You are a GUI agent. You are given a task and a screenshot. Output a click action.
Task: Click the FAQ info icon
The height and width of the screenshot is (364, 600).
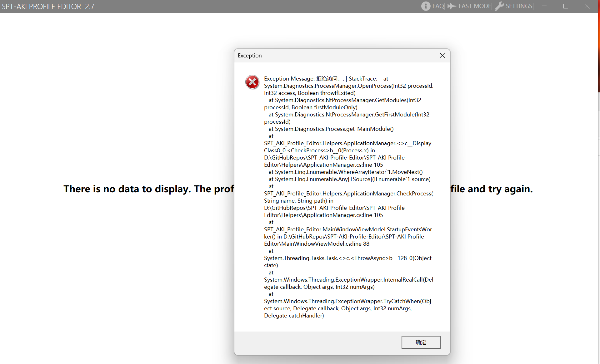click(x=426, y=6)
